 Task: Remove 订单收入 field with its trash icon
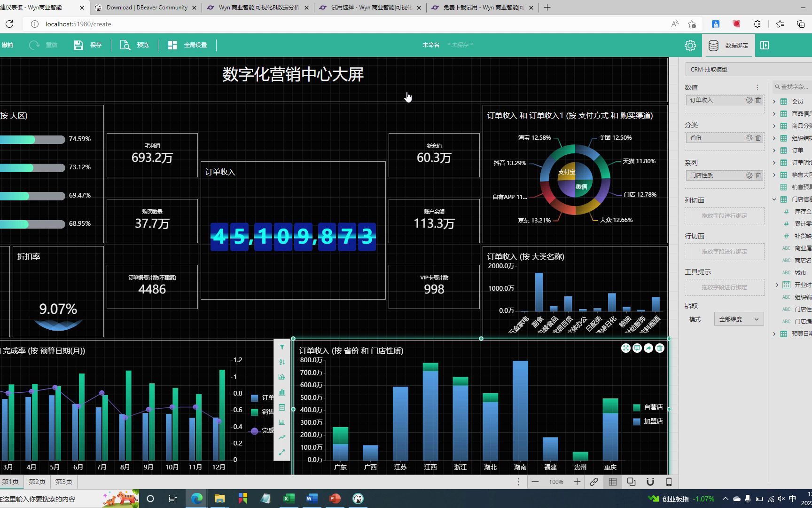coord(758,100)
